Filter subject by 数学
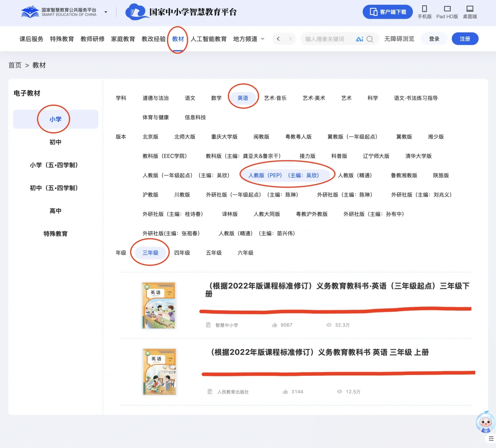 216,98
